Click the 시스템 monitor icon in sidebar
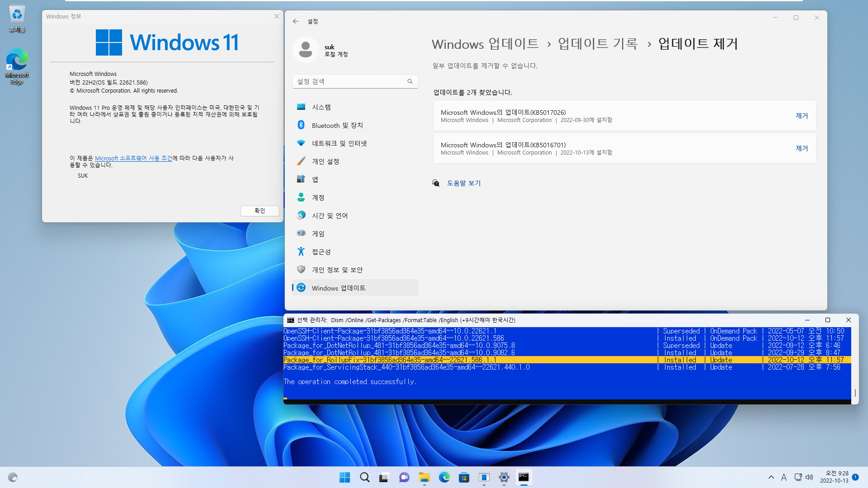The width and height of the screenshot is (868, 488). point(301,107)
